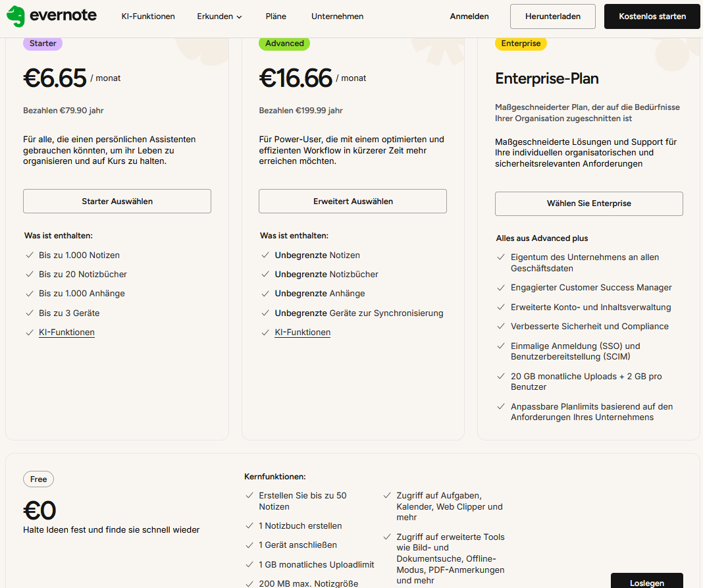The width and height of the screenshot is (703, 588).
Task: Click the 'Alles aus Advanced plus' heading
Action: (x=542, y=238)
